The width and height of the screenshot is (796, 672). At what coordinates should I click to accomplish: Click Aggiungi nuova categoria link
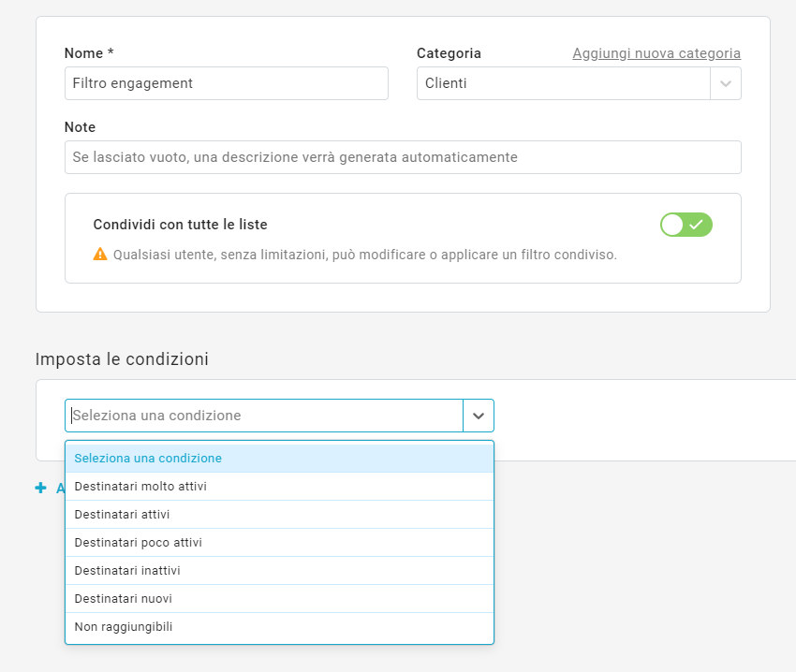point(656,53)
